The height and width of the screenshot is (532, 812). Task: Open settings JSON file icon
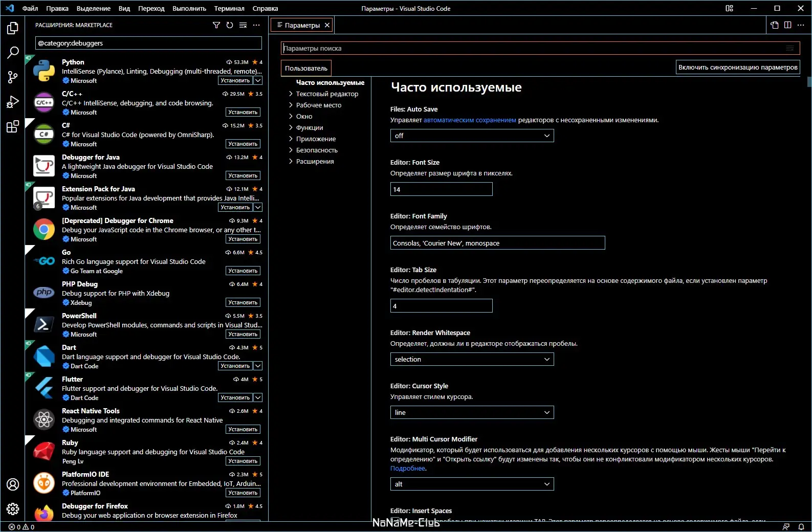coord(775,25)
